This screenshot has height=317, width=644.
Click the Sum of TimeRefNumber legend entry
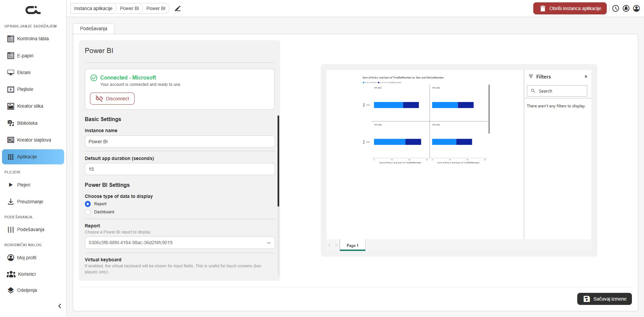[x=390, y=83]
